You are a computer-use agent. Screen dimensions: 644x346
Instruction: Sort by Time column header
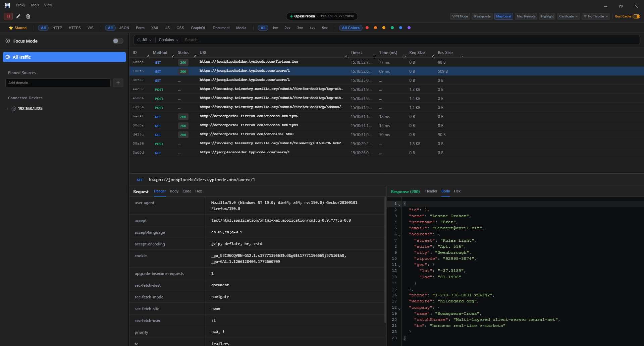pos(357,53)
